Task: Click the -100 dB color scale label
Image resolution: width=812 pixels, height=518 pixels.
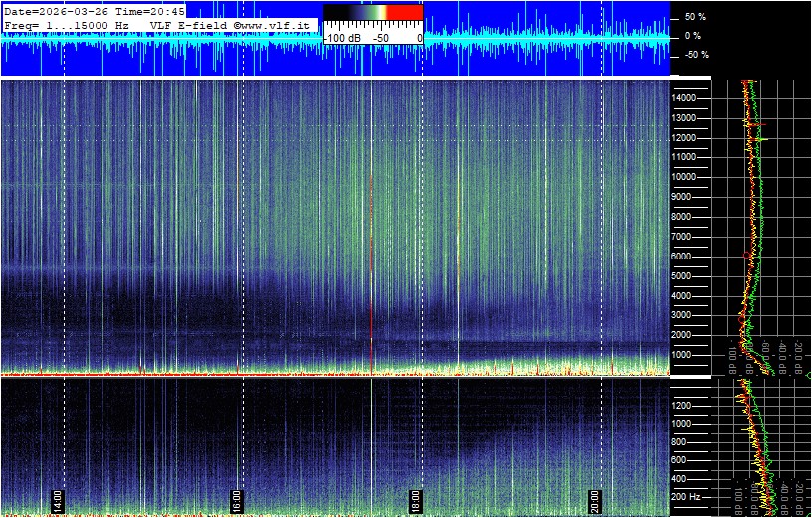Action: [x=343, y=39]
